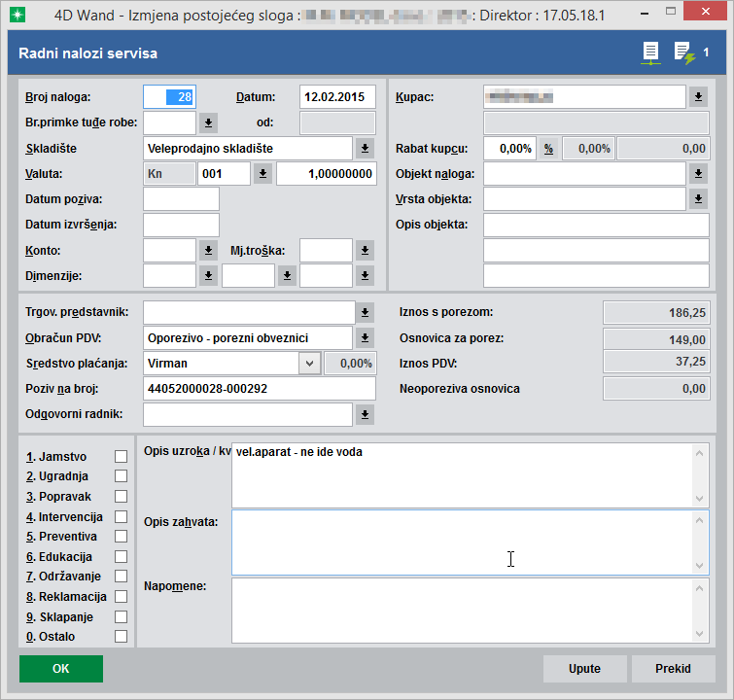This screenshot has width=734, height=700.
Task: Open Vrsta objekta lookup arrow
Action: [x=698, y=199]
